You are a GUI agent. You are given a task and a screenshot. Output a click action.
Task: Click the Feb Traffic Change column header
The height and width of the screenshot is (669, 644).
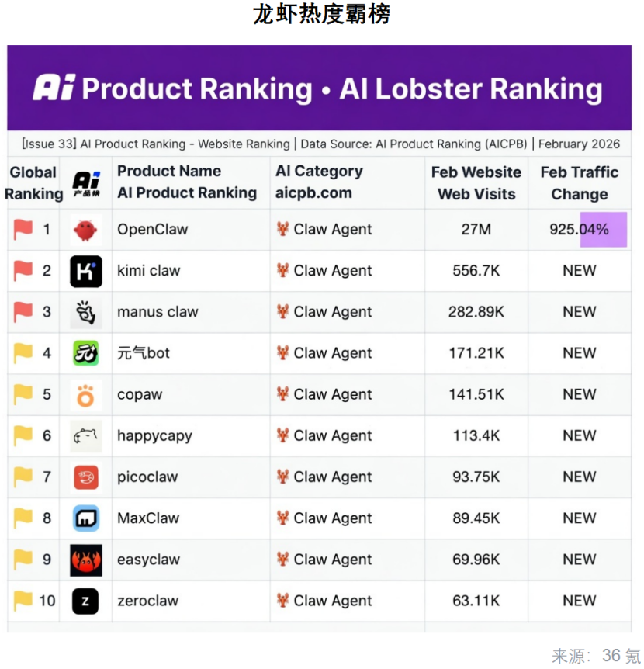tap(579, 183)
